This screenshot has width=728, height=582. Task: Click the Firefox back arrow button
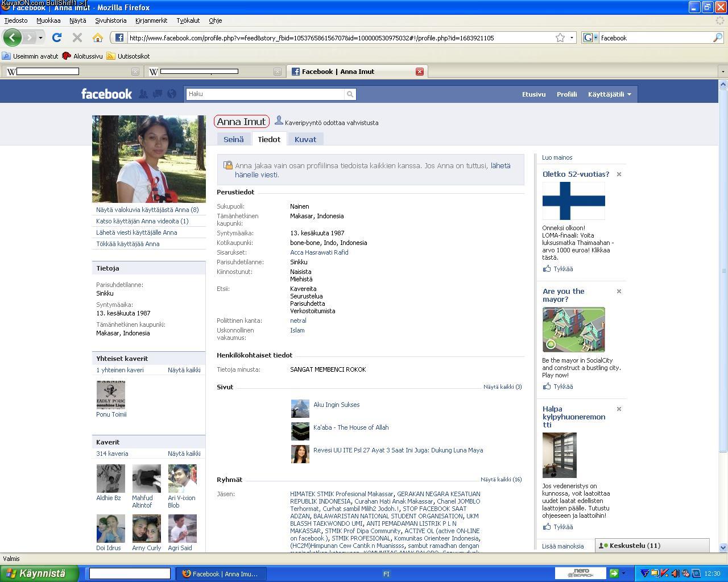click(13, 38)
